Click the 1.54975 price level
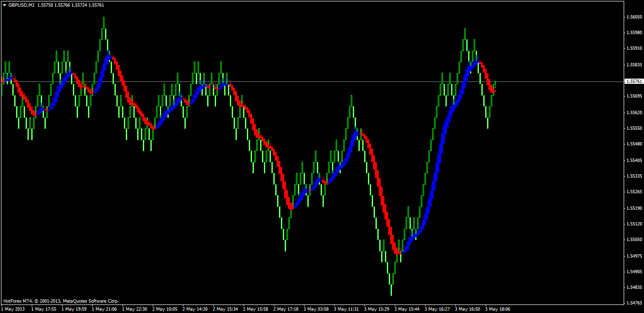Image resolution: width=644 pixels, height=313 pixels. [634, 256]
